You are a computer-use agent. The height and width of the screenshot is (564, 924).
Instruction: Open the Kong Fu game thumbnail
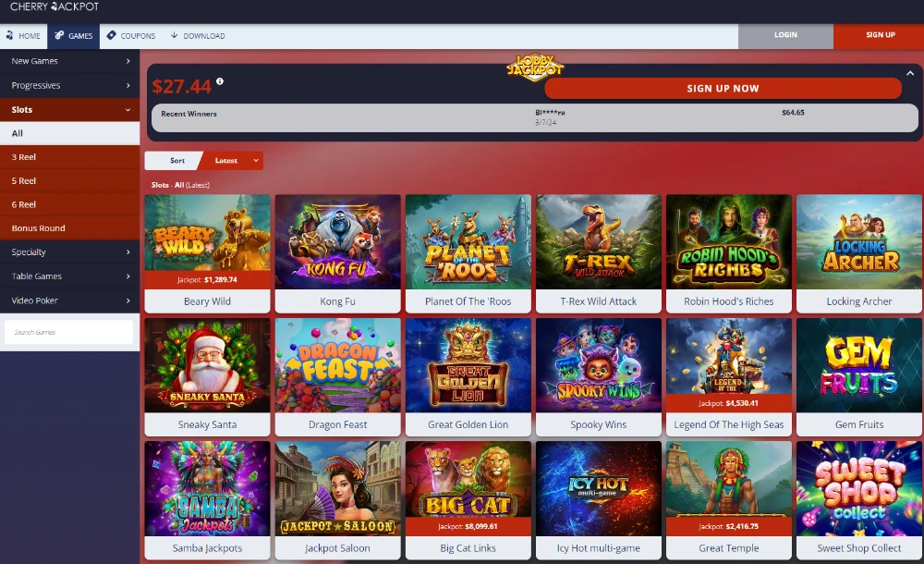pyautogui.click(x=337, y=241)
